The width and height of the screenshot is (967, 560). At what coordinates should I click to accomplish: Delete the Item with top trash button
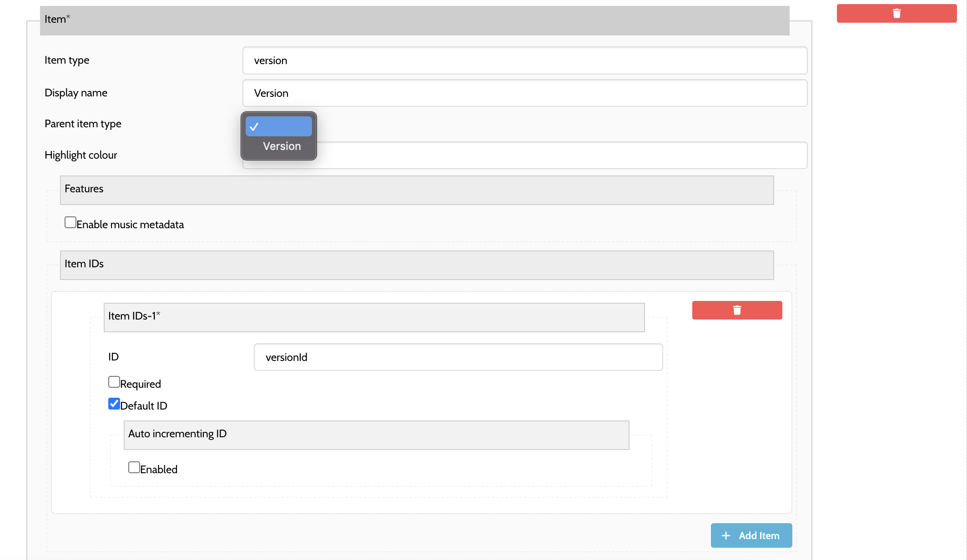(x=896, y=14)
